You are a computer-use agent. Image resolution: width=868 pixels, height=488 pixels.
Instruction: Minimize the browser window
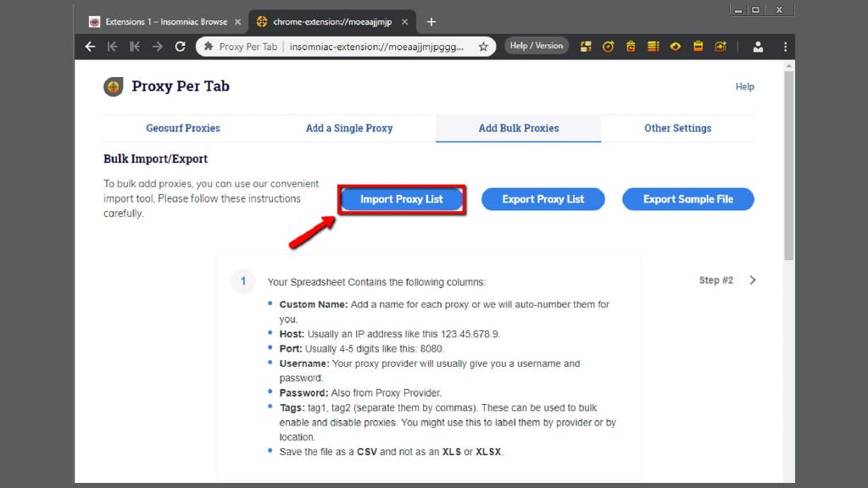point(738,10)
